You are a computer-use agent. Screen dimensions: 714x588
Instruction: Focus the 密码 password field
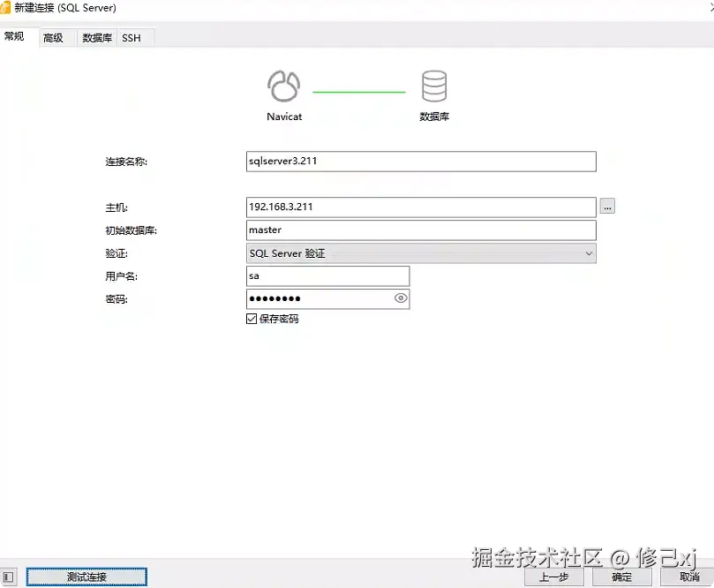327,298
